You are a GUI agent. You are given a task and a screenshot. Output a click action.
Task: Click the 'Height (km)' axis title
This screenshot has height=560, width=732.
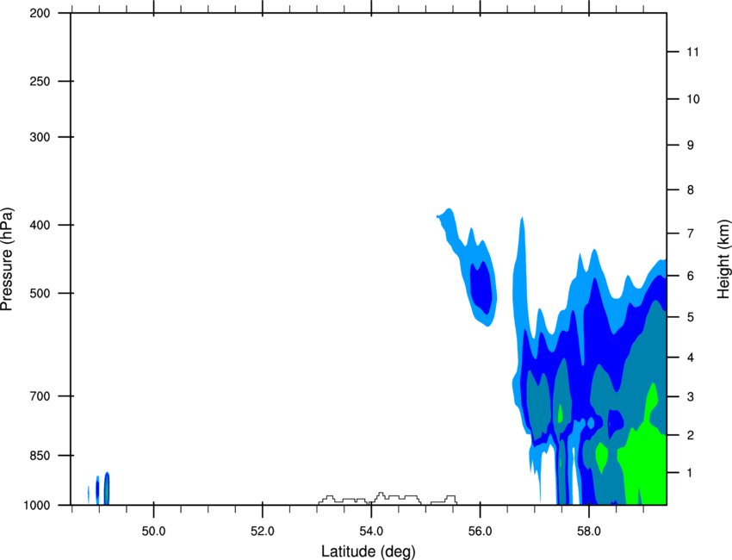(723, 258)
